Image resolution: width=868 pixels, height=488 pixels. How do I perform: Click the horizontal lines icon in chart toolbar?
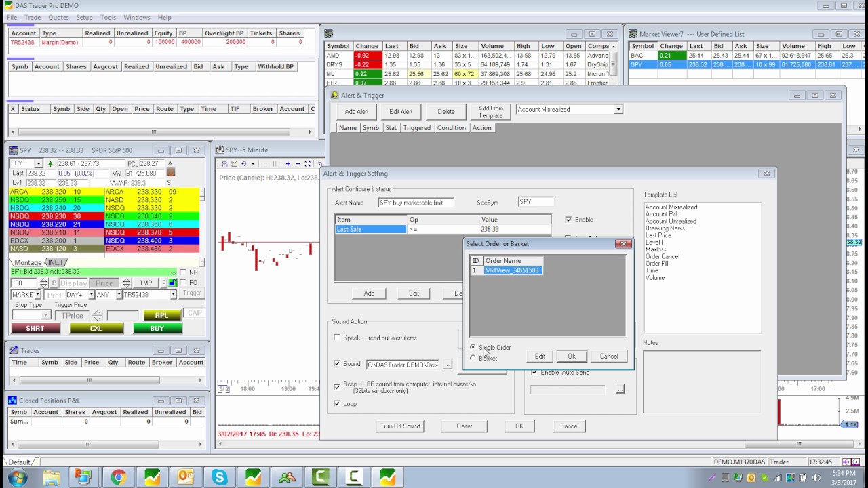point(265,164)
